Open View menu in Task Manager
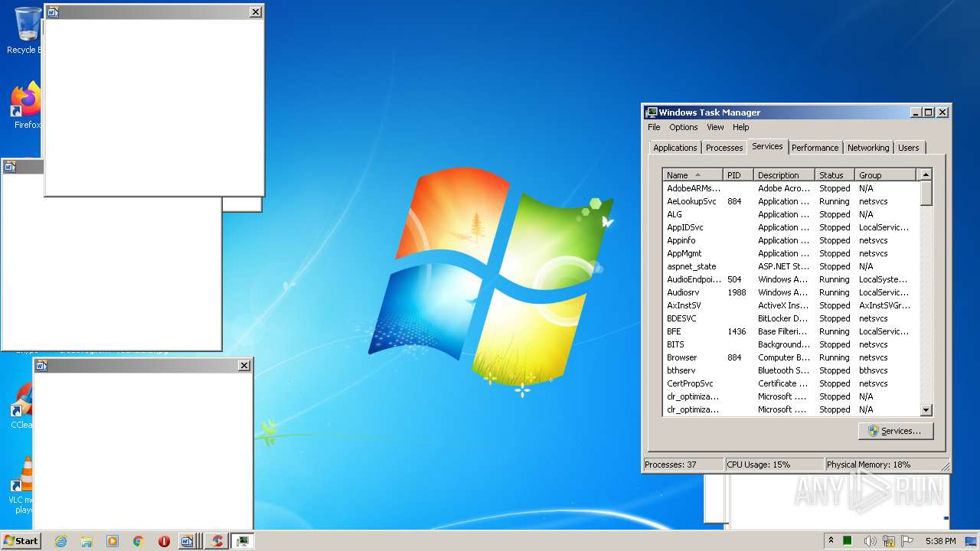The width and height of the screenshot is (980, 551). pos(715,127)
